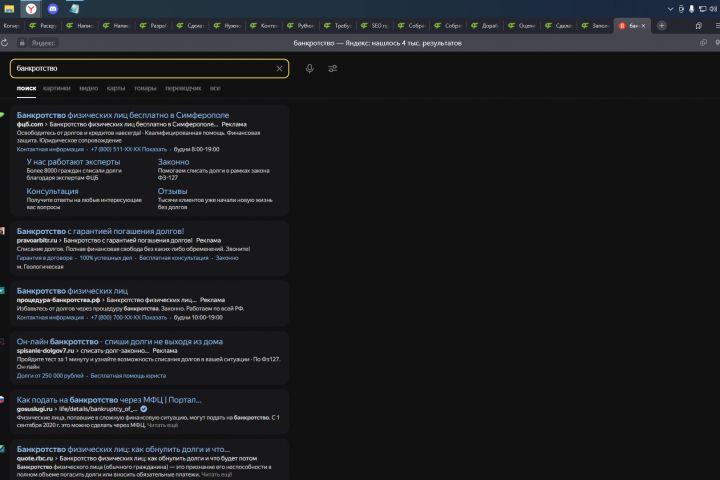This screenshot has height=480, width=720.
Task: Show phone +7 (800) 700 Показать
Action: (129, 317)
